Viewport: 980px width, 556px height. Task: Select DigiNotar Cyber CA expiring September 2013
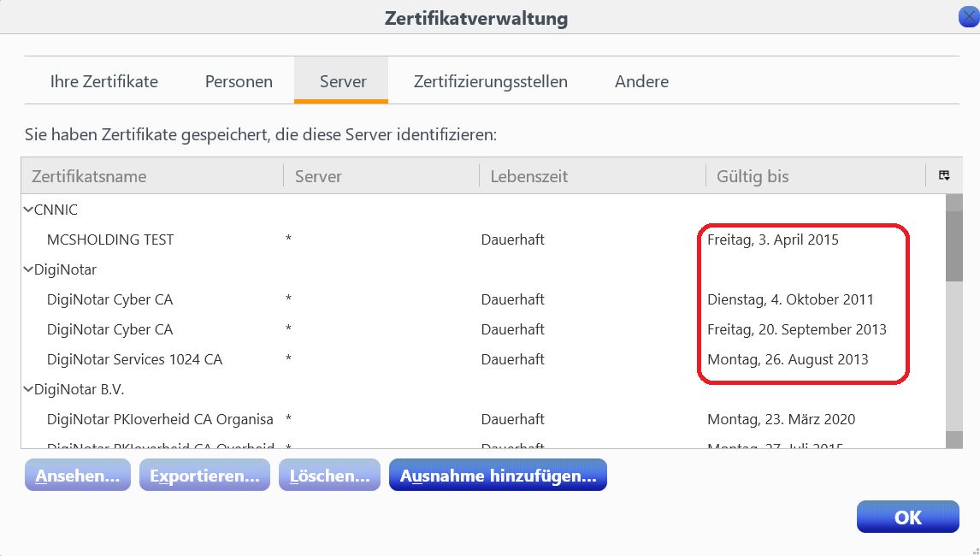coord(483,329)
